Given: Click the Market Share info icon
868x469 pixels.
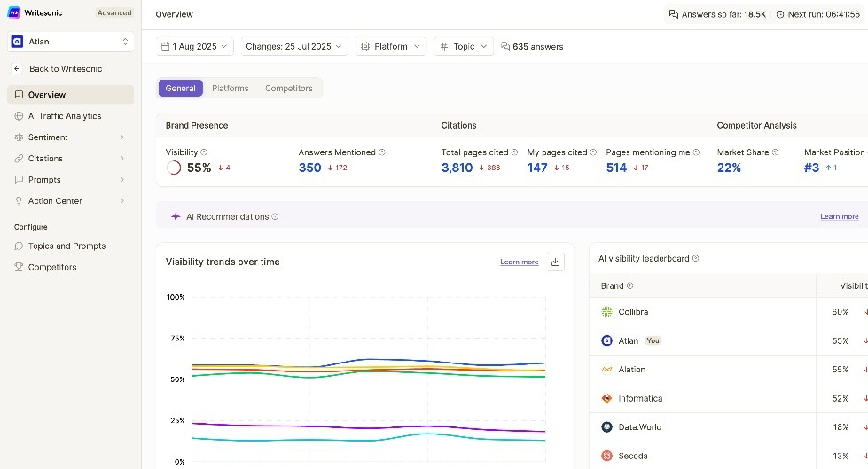Looking at the screenshot, I should pos(775,152).
